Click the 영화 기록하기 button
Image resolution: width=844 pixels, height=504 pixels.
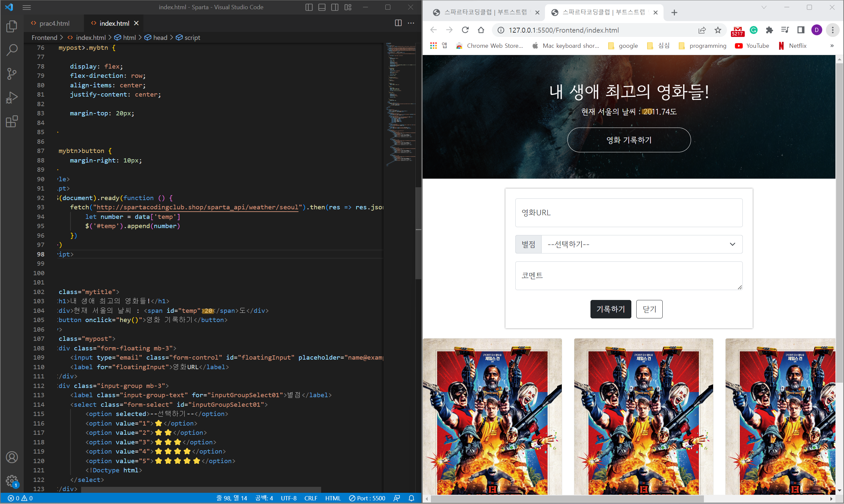pos(629,140)
